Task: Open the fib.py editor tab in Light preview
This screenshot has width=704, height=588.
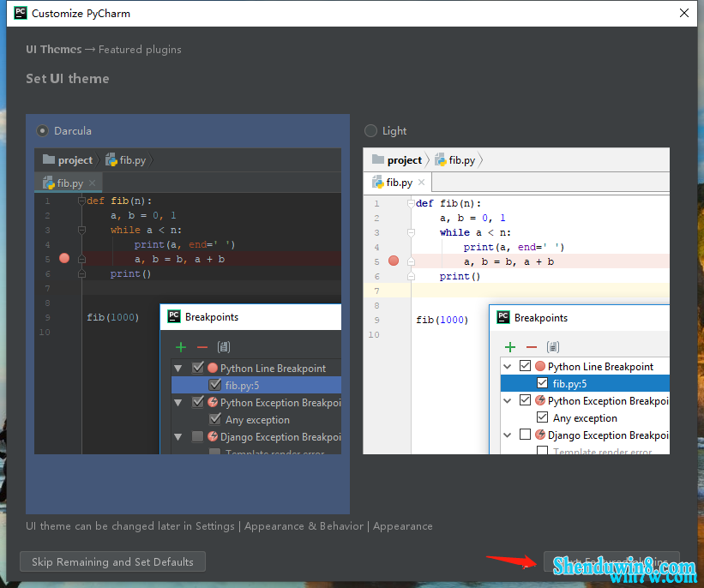Action: (398, 183)
